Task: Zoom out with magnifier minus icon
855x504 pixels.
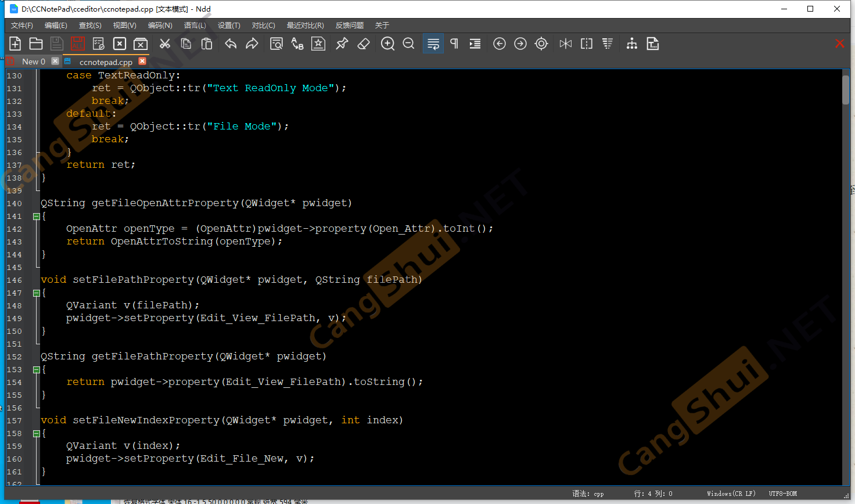Action: 409,44
